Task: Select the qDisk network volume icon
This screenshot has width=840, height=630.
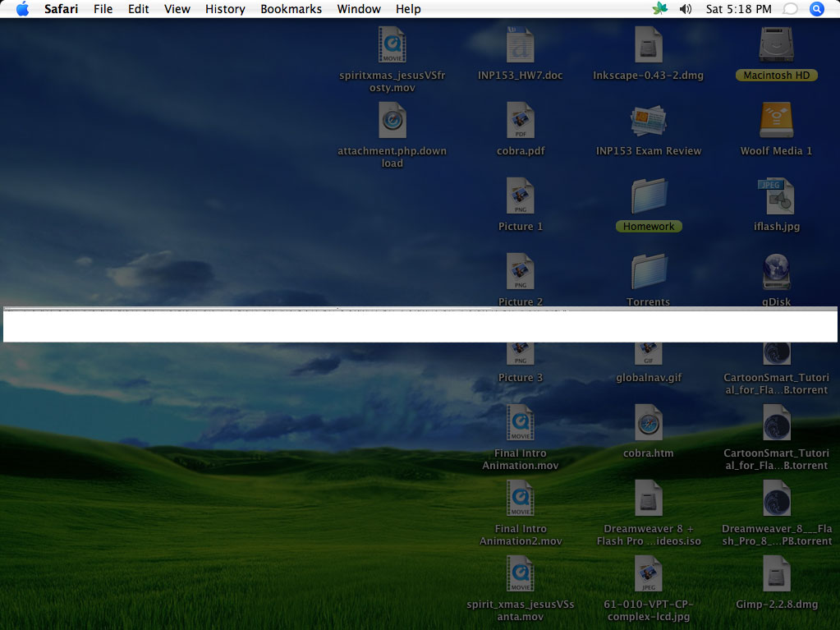Action: 776,272
